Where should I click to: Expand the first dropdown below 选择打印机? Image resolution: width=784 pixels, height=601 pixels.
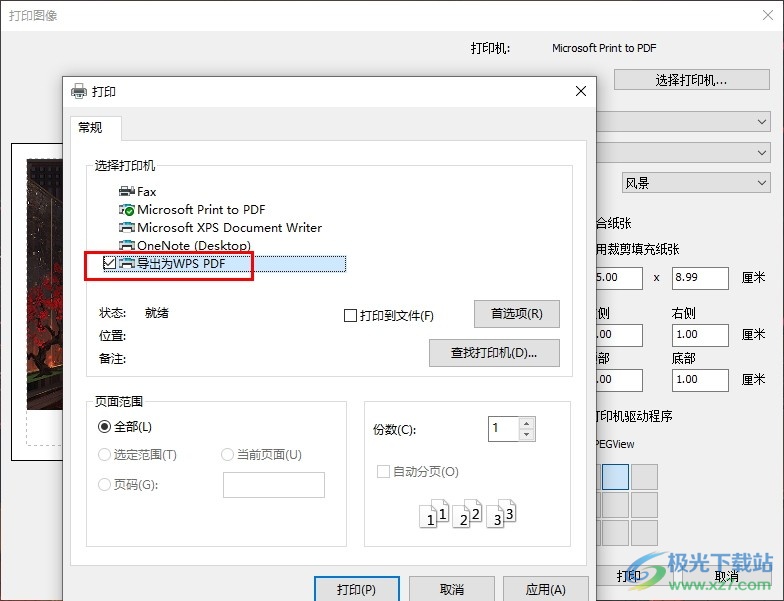coord(683,122)
